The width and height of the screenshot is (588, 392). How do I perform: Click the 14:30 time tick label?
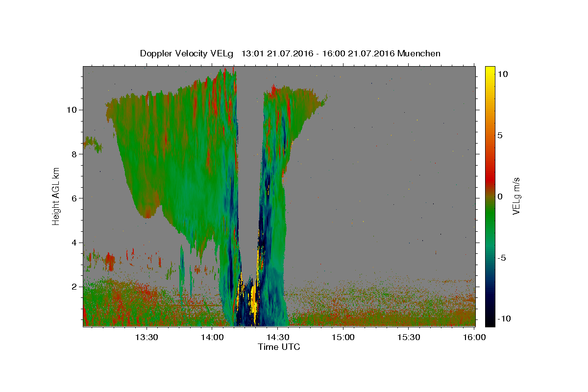[x=278, y=337]
